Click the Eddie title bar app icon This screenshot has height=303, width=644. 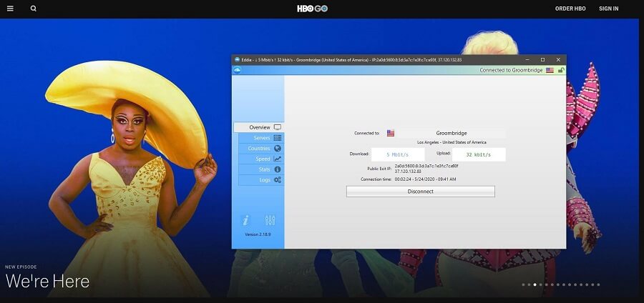(237, 59)
